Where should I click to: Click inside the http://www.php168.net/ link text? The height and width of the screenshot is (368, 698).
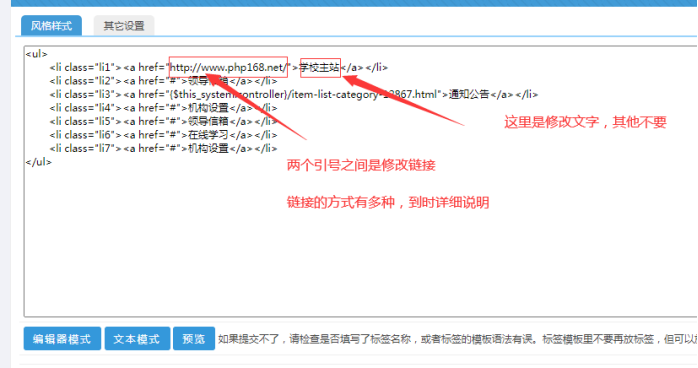[229, 68]
